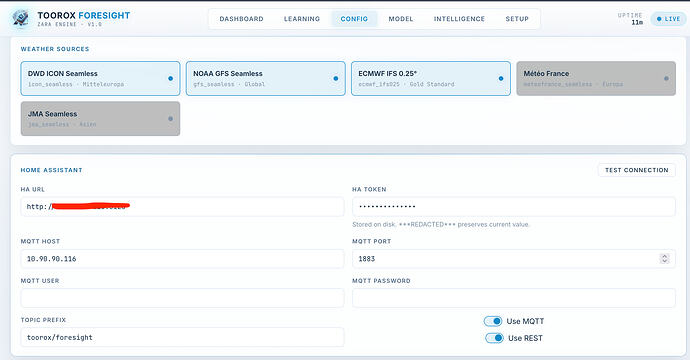Edit the Topic Prefix field
This screenshot has width=690, height=360.
coord(182,338)
